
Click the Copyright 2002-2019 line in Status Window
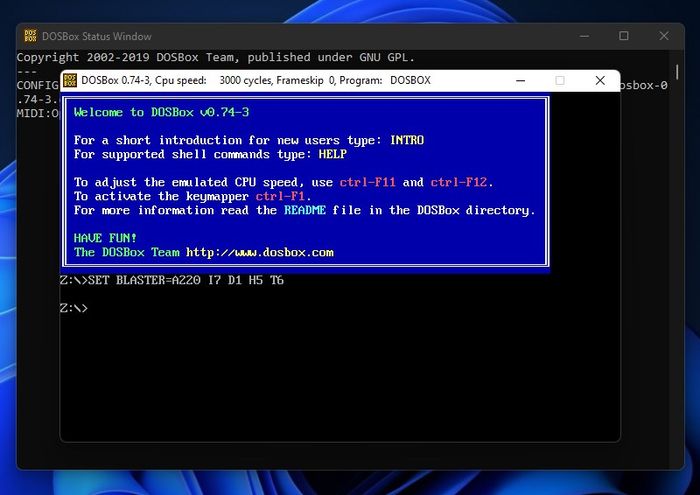tap(216, 58)
